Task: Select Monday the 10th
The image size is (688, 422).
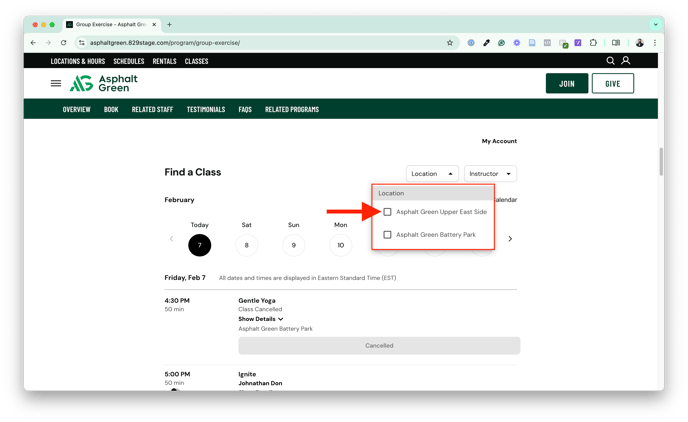Action: coord(340,245)
